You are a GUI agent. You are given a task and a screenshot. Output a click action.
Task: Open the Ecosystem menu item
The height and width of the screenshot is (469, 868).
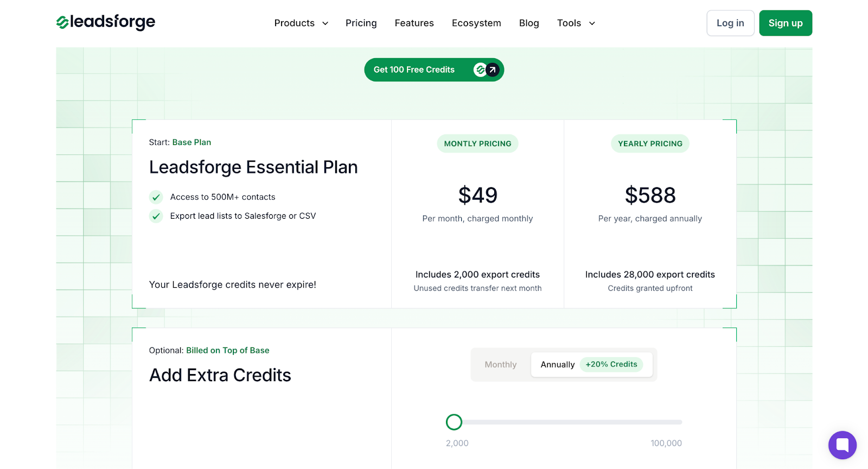coord(476,23)
